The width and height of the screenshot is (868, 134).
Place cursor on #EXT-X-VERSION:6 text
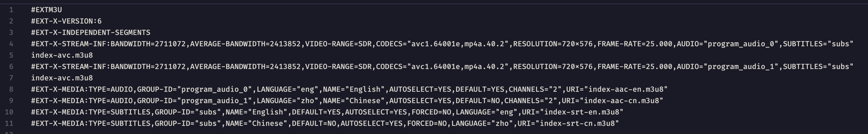tap(66, 21)
